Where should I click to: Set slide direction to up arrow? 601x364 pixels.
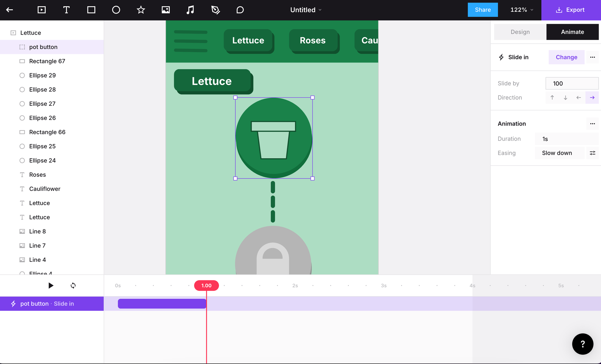(x=552, y=97)
